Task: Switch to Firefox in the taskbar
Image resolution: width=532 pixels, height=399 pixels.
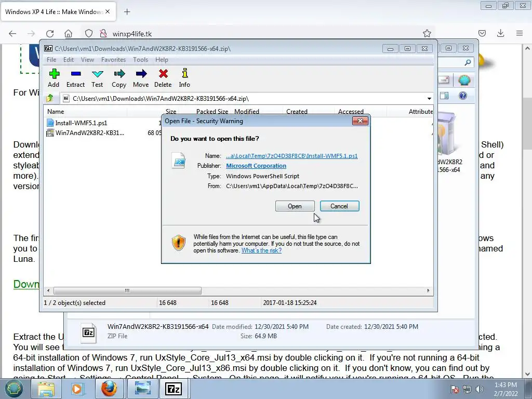Action: (109, 389)
